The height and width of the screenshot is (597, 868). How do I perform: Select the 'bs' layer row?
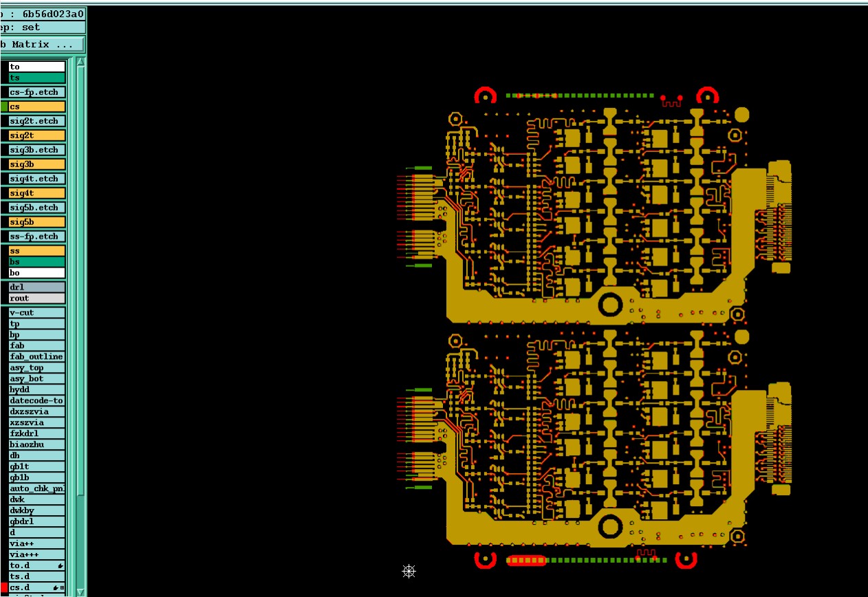pyautogui.click(x=37, y=262)
